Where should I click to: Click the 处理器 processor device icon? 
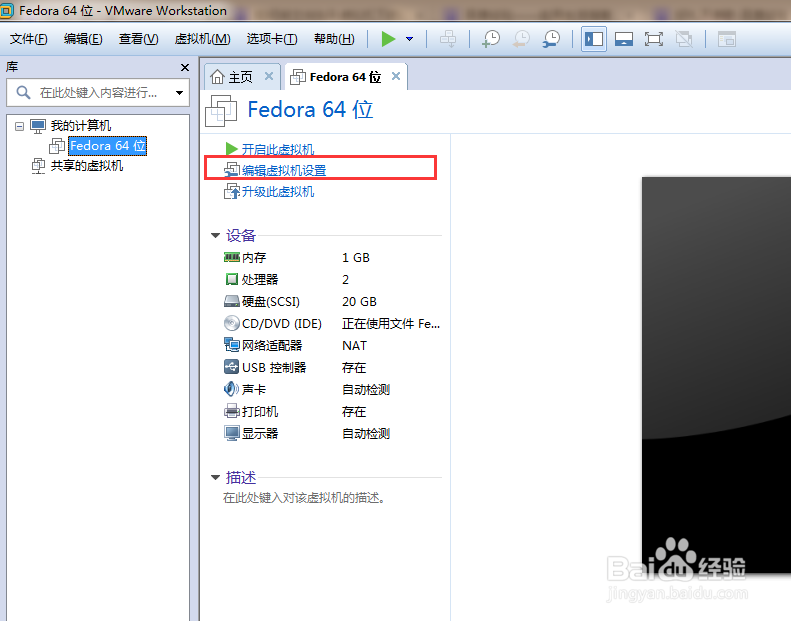[232, 279]
